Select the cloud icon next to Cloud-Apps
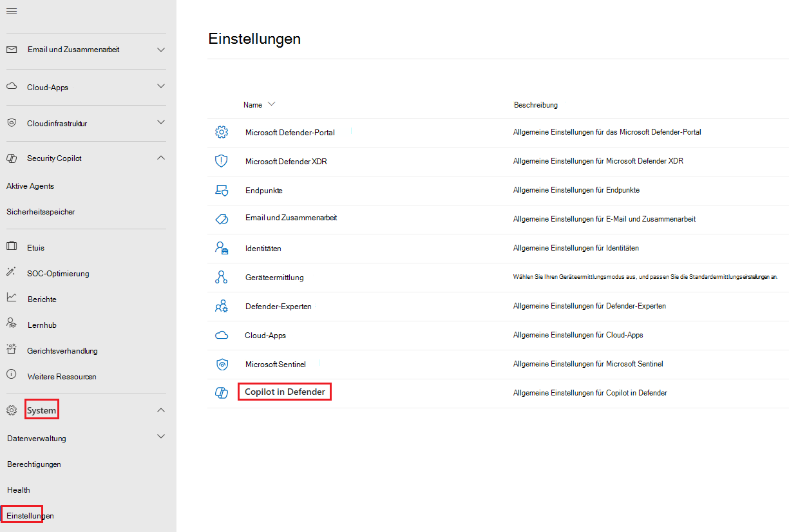 222,334
